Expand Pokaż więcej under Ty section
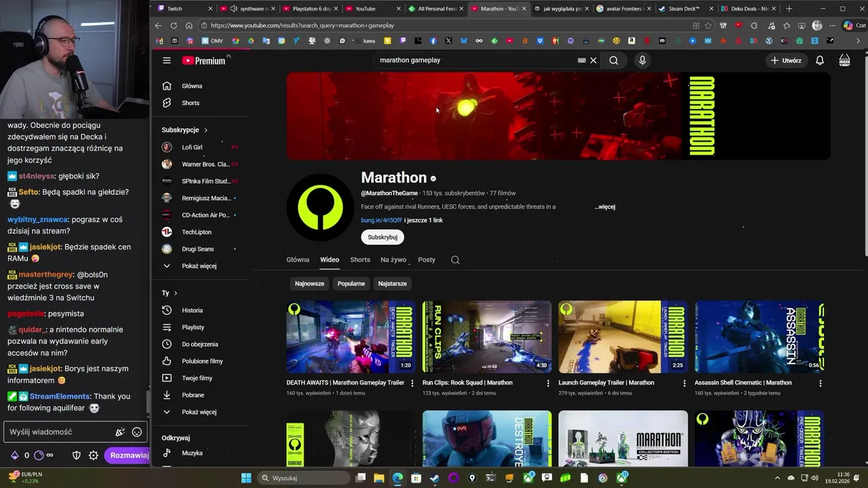The width and height of the screenshot is (868, 488). 199,412
